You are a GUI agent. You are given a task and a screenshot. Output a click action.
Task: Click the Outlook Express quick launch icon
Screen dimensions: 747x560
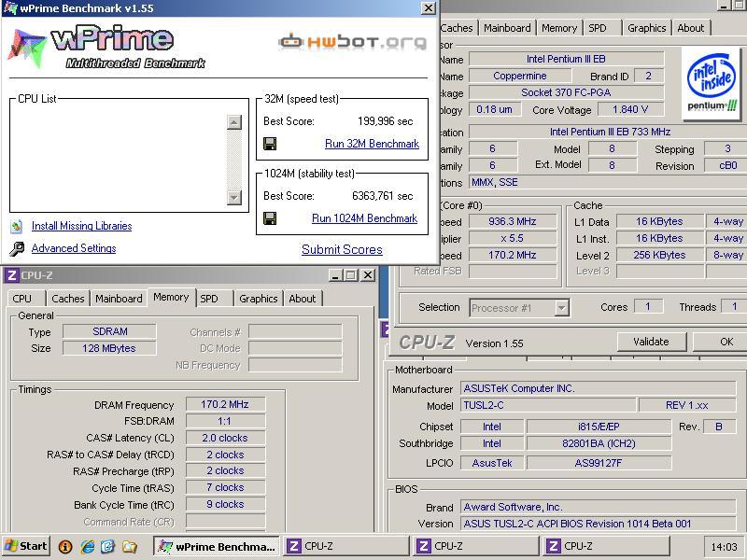click(x=107, y=546)
